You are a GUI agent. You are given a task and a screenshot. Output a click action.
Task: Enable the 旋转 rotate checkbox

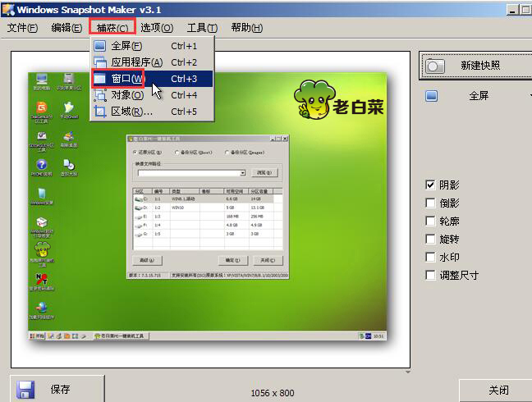[430, 239]
